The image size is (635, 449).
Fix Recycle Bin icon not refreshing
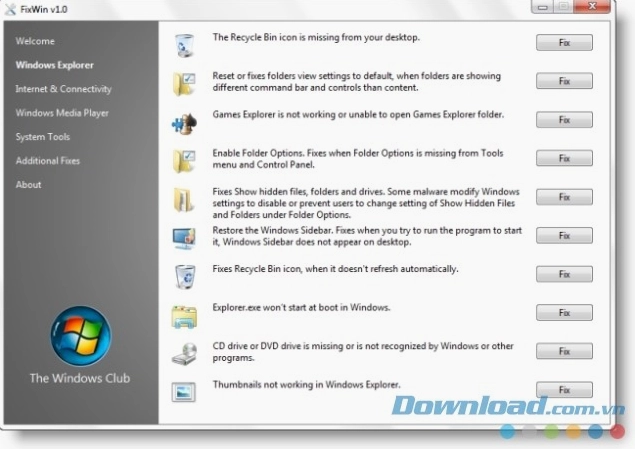click(x=564, y=274)
